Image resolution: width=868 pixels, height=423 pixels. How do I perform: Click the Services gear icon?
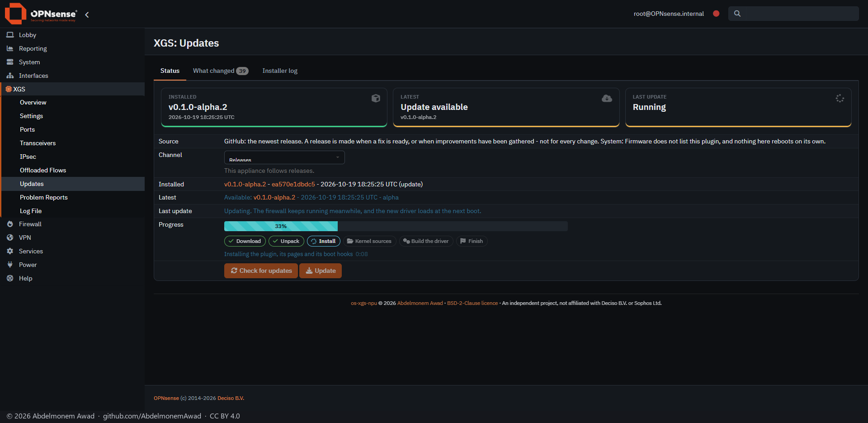point(10,251)
